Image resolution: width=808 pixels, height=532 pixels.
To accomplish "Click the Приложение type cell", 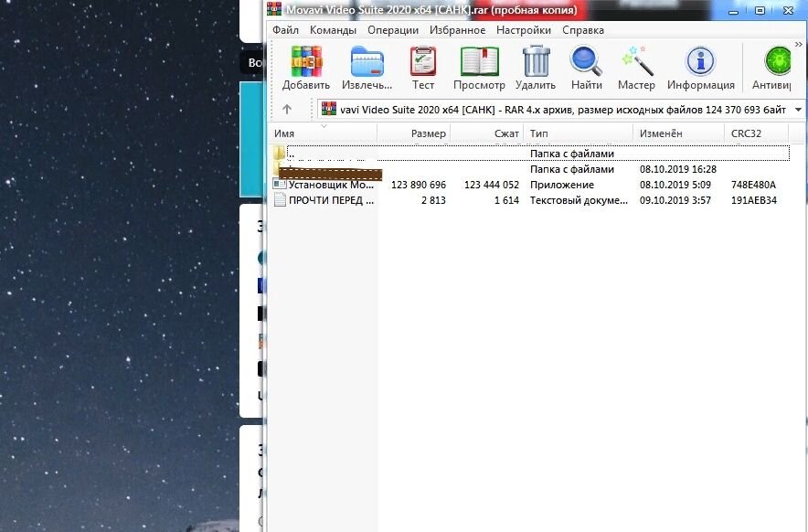I will click(562, 185).
